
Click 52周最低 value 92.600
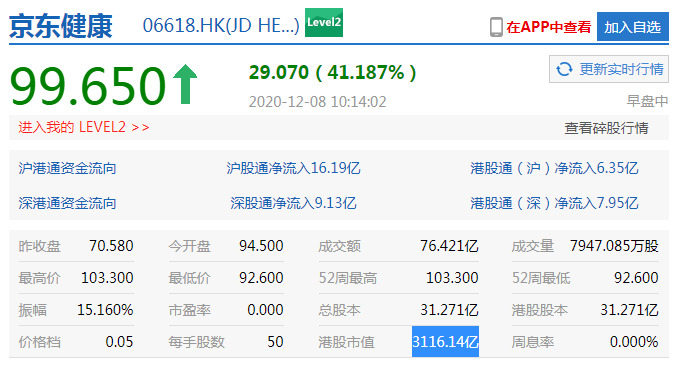[636, 277]
